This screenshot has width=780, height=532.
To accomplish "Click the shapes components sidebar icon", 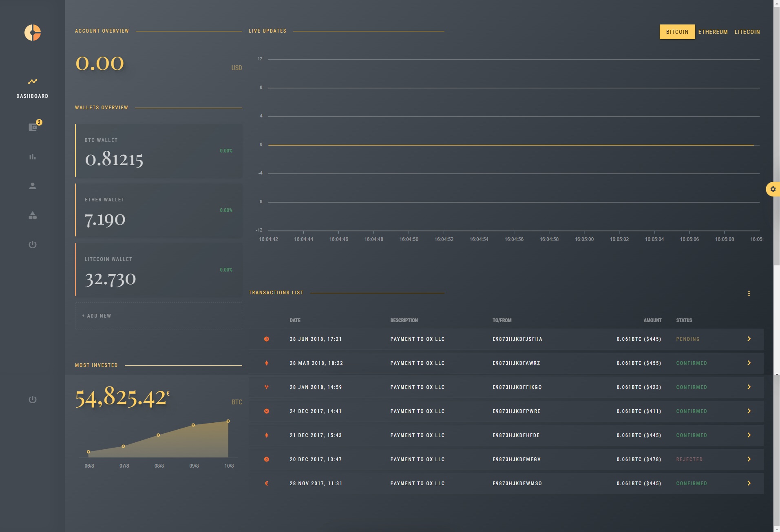I will (x=33, y=215).
